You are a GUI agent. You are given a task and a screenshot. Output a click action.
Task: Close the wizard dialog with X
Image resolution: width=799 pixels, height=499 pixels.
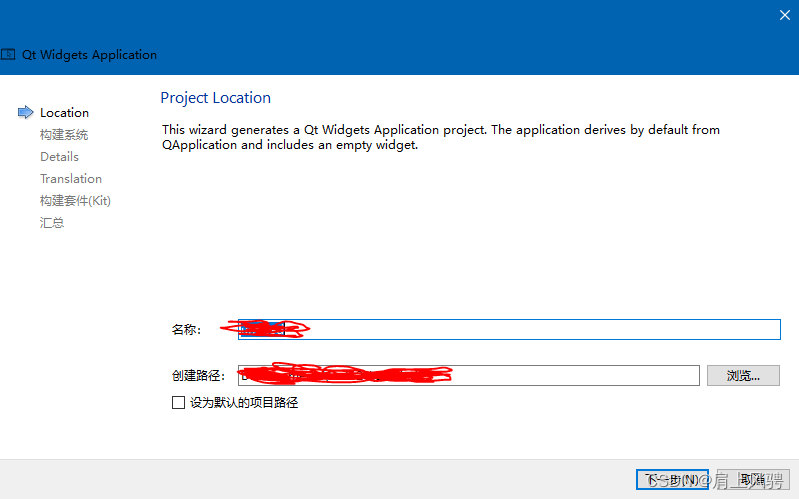tap(785, 15)
